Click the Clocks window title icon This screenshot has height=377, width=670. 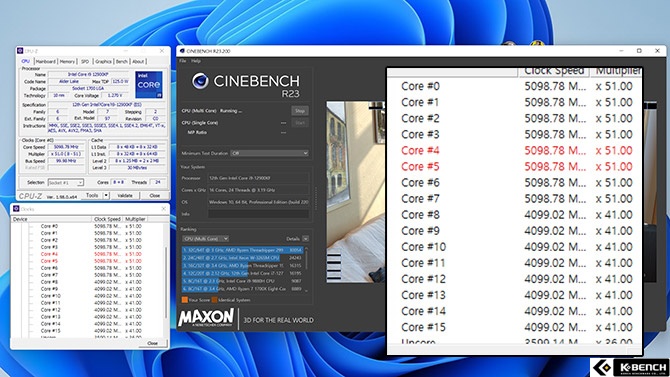point(16,209)
